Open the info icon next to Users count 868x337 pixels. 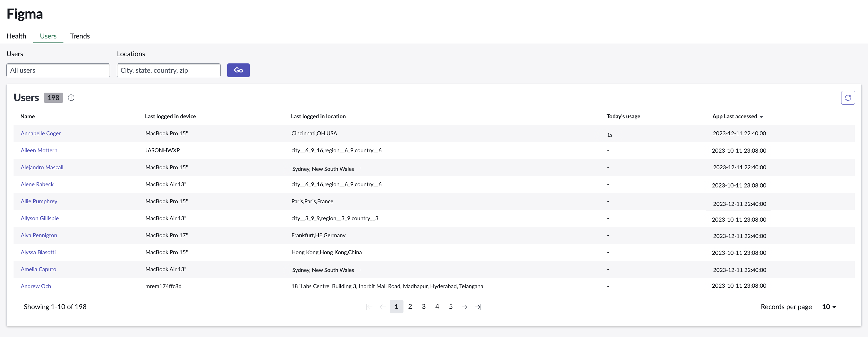(71, 98)
